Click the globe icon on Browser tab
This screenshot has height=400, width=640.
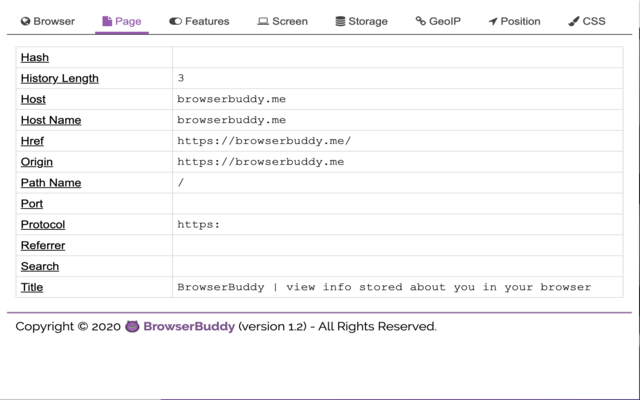pos(25,21)
